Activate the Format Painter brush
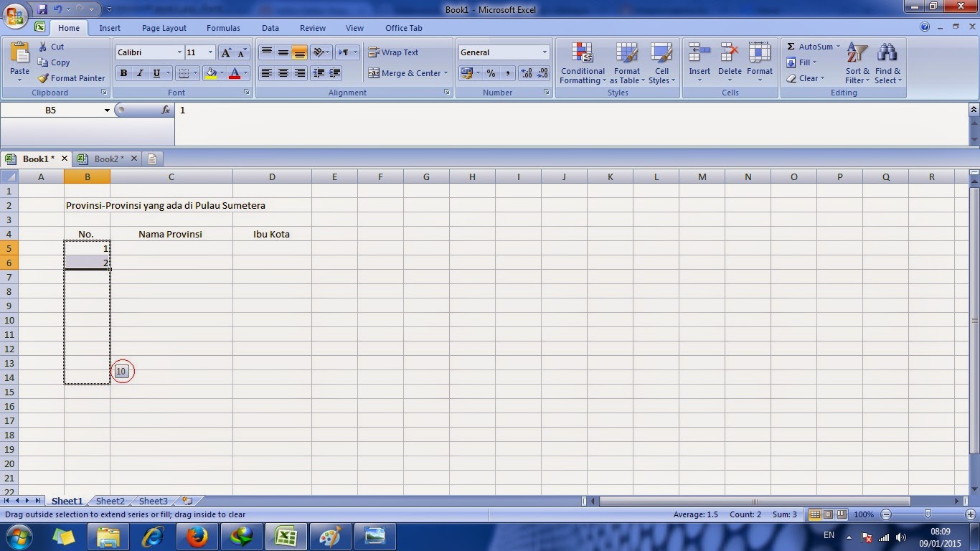Screen dimensions: 980x551 [x=43, y=78]
